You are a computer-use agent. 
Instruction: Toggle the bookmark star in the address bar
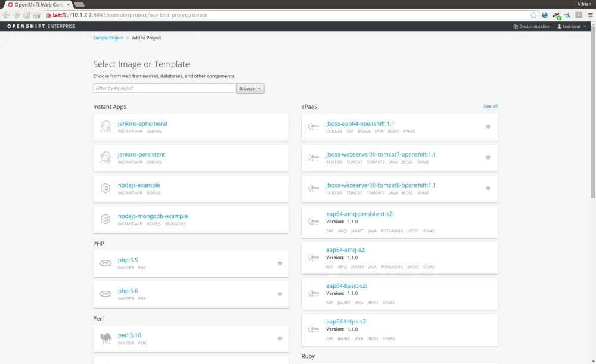click(x=532, y=15)
